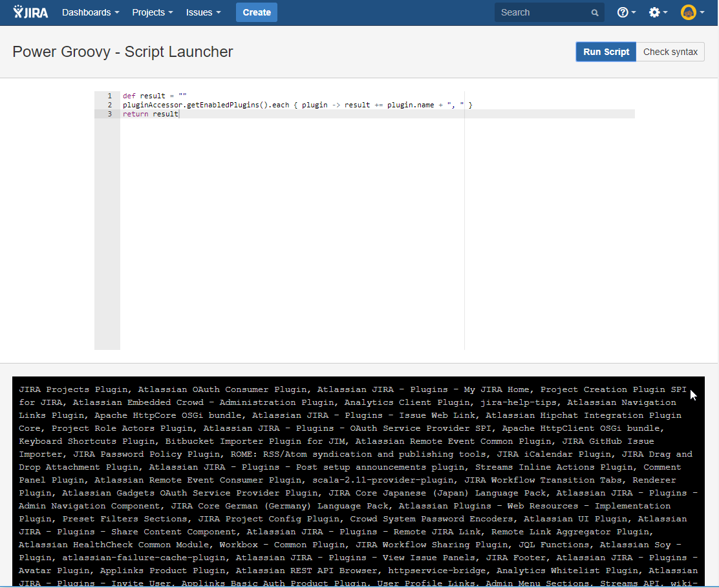Screen dimensions: 719x588
Task: Run the Groovy script
Action: (606, 52)
